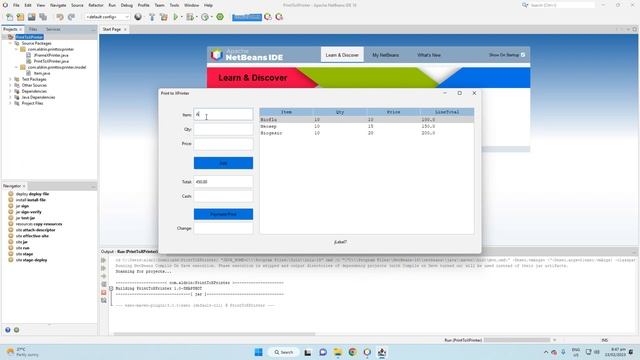Viewport: 640px width, 360px height.
Task: Open the Windows Start button
Action: (258, 352)
